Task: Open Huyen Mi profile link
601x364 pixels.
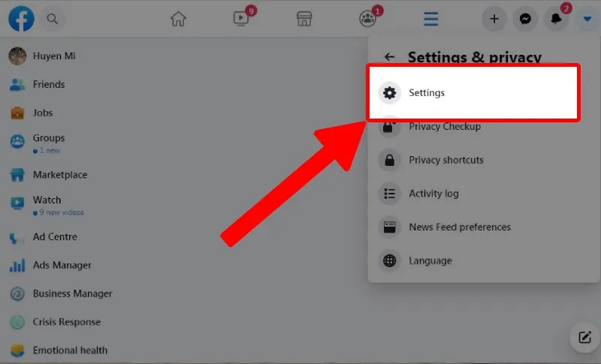Action: 53,56
